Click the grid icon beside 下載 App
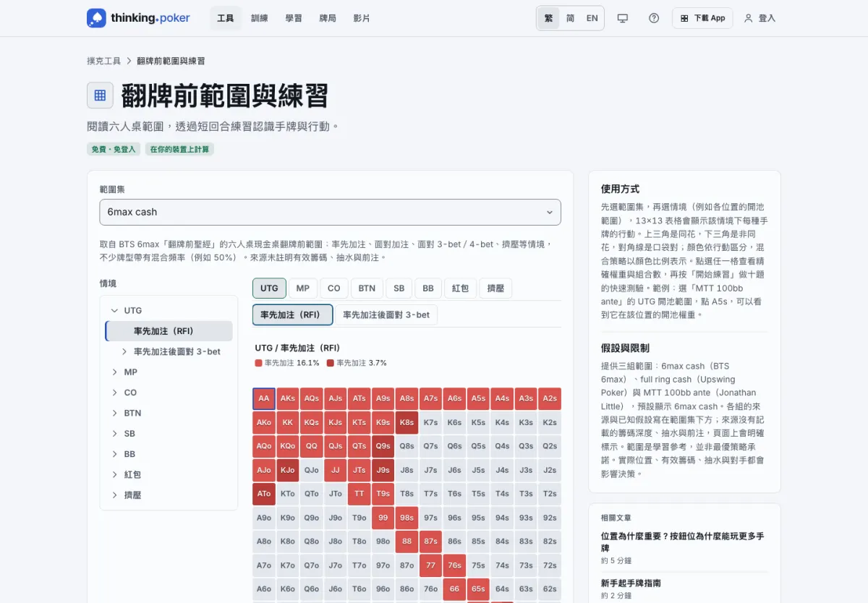Image resolution: width=868 pixels, height=603 pixels. click(x=685, y=18)
